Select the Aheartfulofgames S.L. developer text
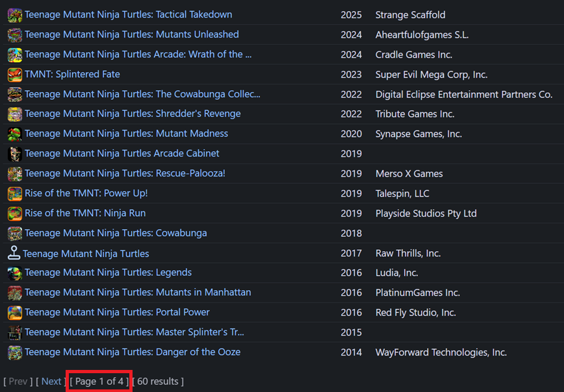The height and width of the screenshot is (392, 564). (x=422, y=35)
